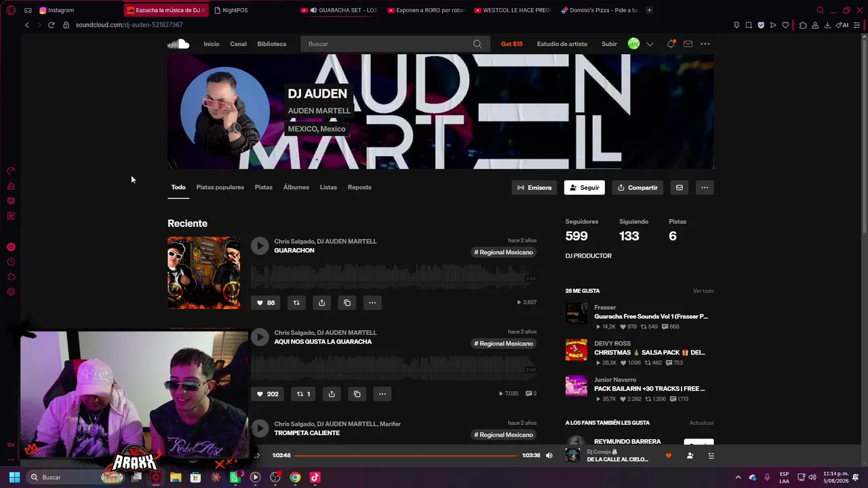
Task: Play AQUI NOS GUSTA LA GUARACHA
Action: coord(260,337)
